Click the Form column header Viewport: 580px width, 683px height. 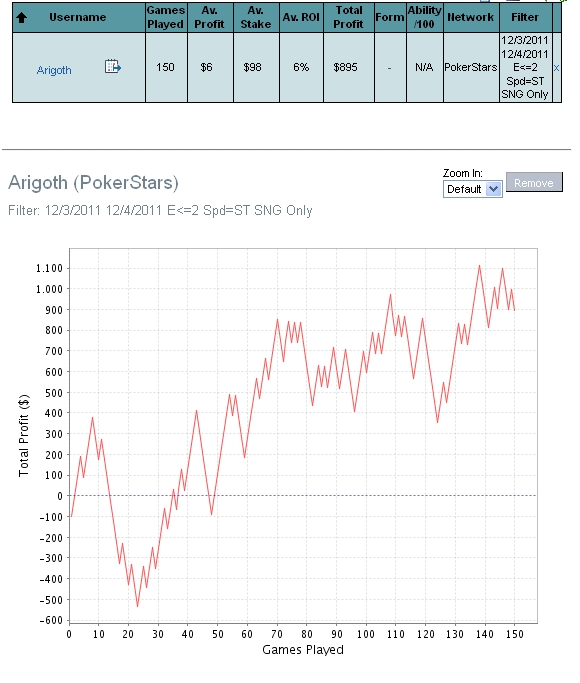coord(390,17)
